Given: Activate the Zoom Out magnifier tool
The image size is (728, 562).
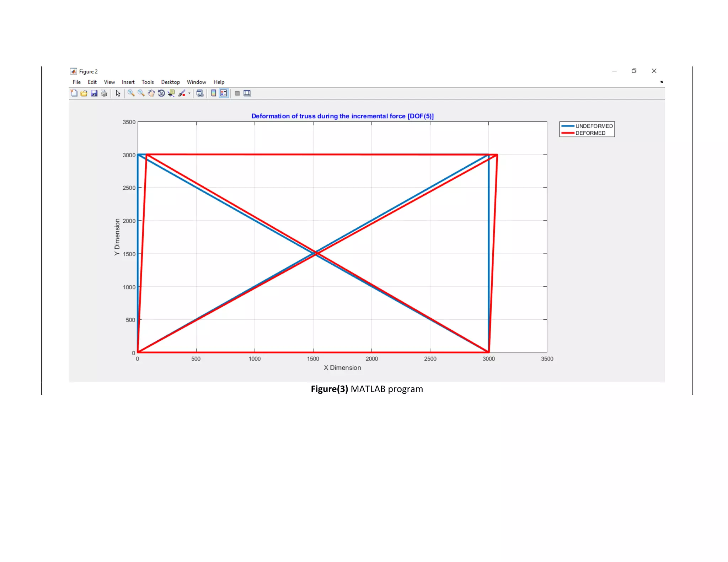Looking at the screenshot, I should point(141,93).
